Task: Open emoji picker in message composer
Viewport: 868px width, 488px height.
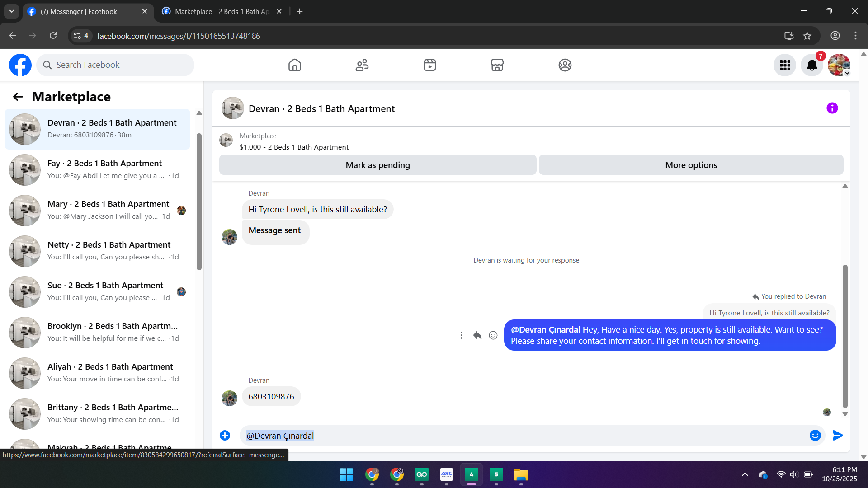Action: [815, 435]
